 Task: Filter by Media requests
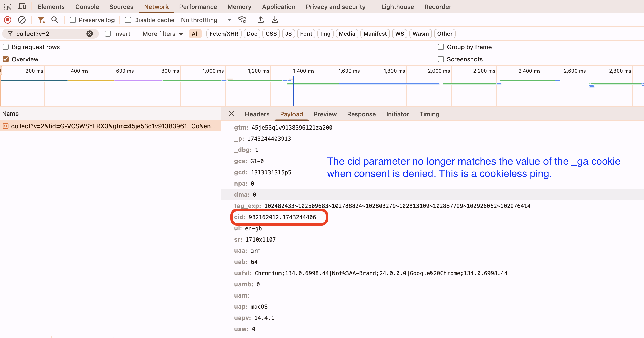tap(347, 34)
